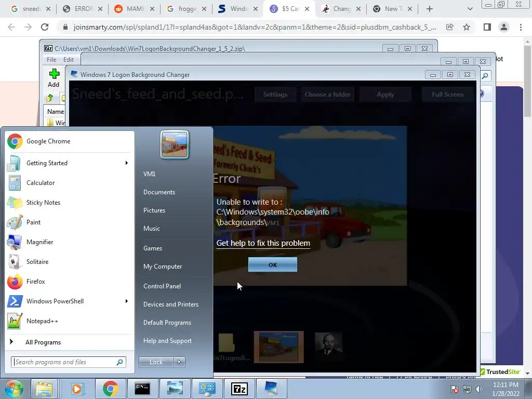This screenshot has height=399, width=532.
Task: Open Chrome three-dot menu
Action: (x=521, y=27)
